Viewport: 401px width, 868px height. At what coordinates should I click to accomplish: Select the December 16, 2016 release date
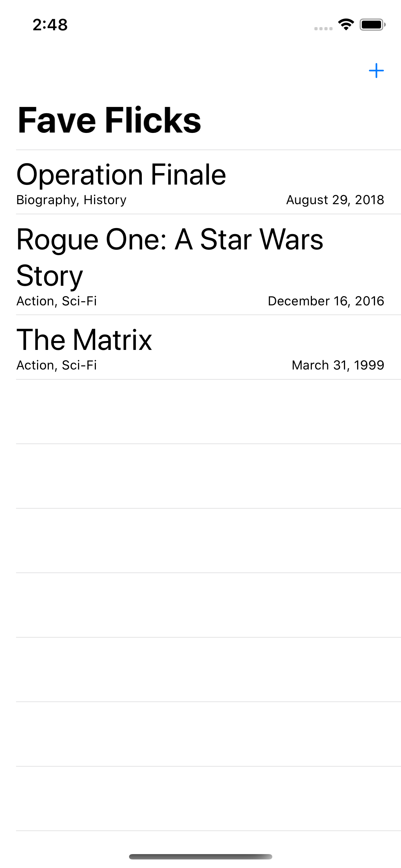coord(326,301)
